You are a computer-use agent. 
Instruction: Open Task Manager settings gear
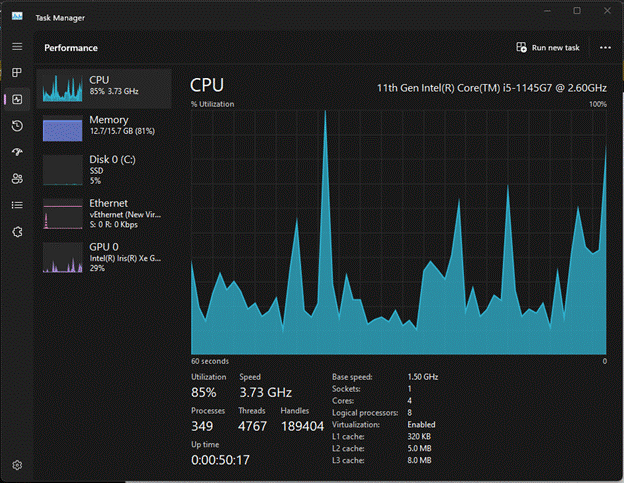coord(17,465)
